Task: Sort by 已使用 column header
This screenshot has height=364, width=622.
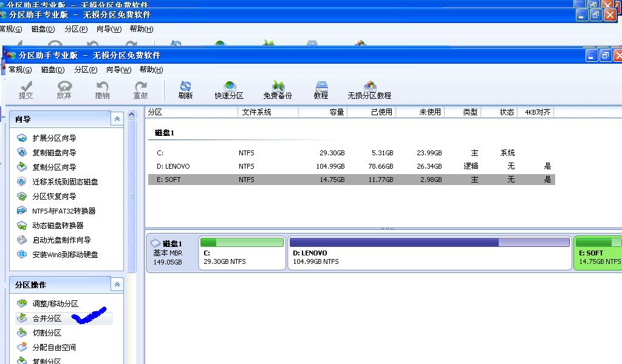Action: coord(372,112)
